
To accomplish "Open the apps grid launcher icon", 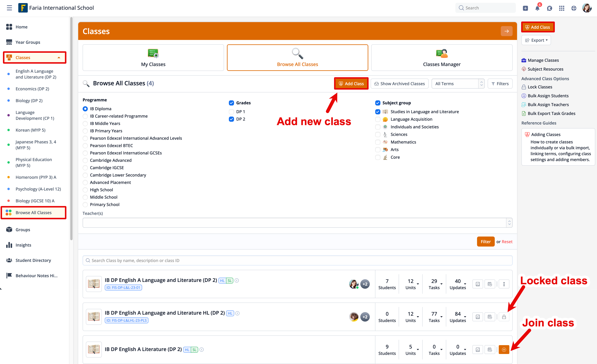I will click(562, 8).
